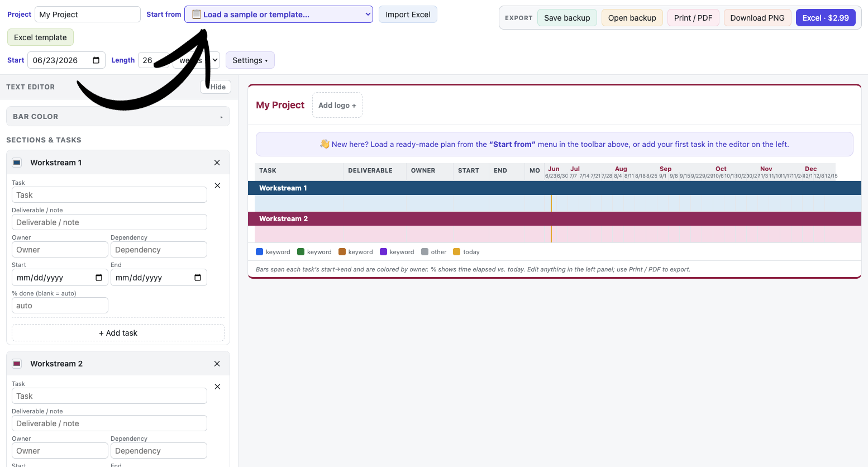868x467 pixels.
Task: Click the today legend swatch
Action: pos(456,252)
